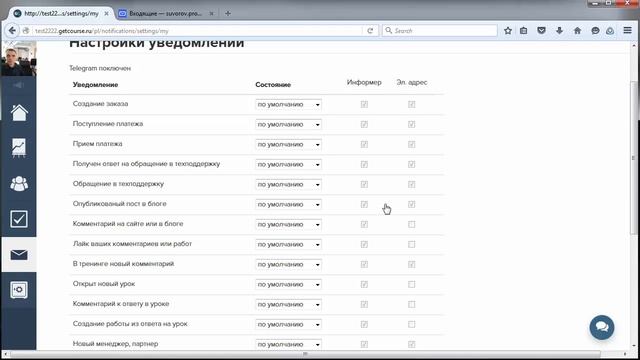The height and width of the screenshot is (360, 640).
Task: Bookmark this page with the star icon
Action: pyautogui.click(x=508, y=31)
